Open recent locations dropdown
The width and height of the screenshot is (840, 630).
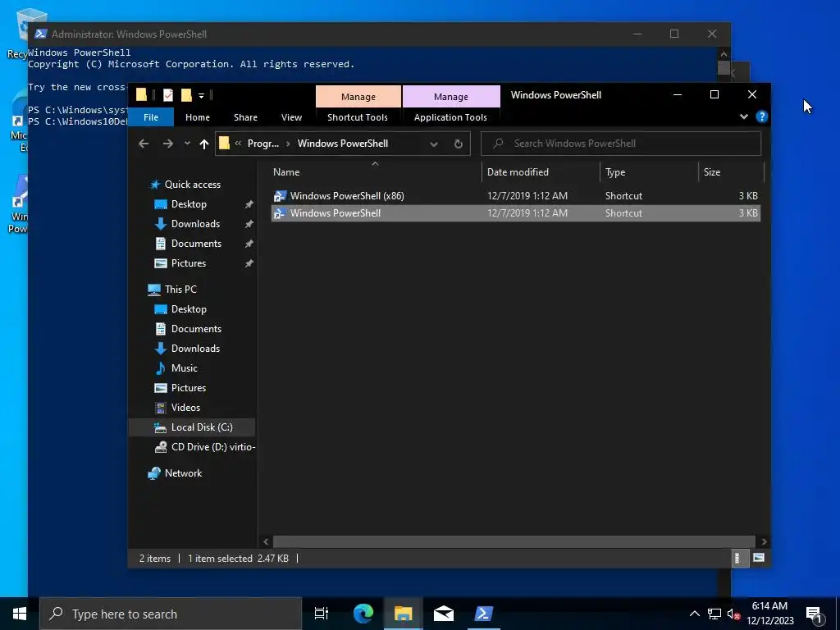187,144
